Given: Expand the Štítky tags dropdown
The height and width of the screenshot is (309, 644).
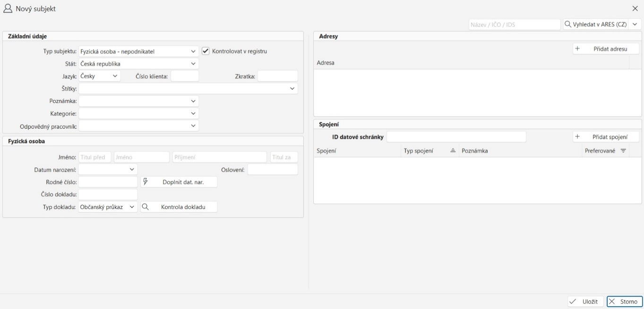Looking at the screenshot, I should coord(292,88).
